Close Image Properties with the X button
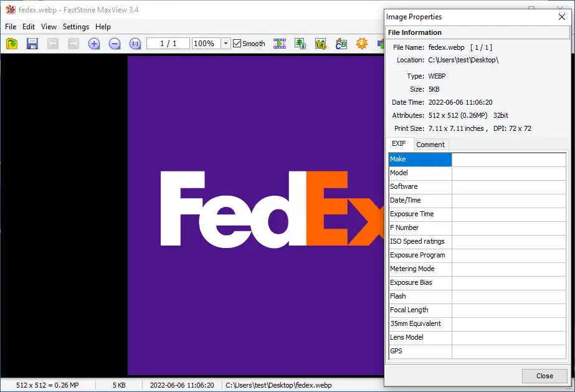Viewport: 575px width, 392px height. pyautogui.click(x=562, y=17)
